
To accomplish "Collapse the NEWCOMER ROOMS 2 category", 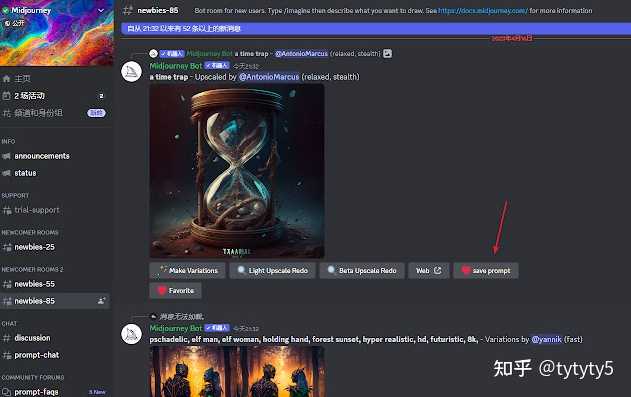I will pyautogui.click(x=33, y=269).
